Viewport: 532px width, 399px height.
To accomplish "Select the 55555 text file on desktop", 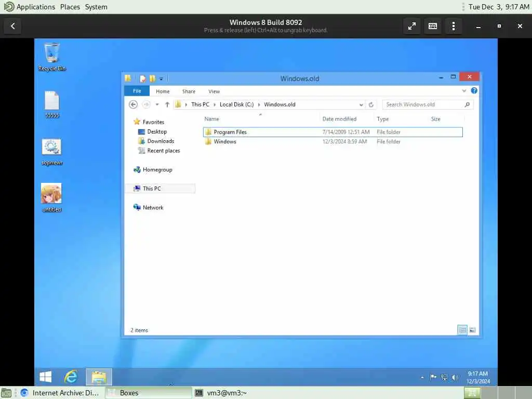I will pos(52,104).
